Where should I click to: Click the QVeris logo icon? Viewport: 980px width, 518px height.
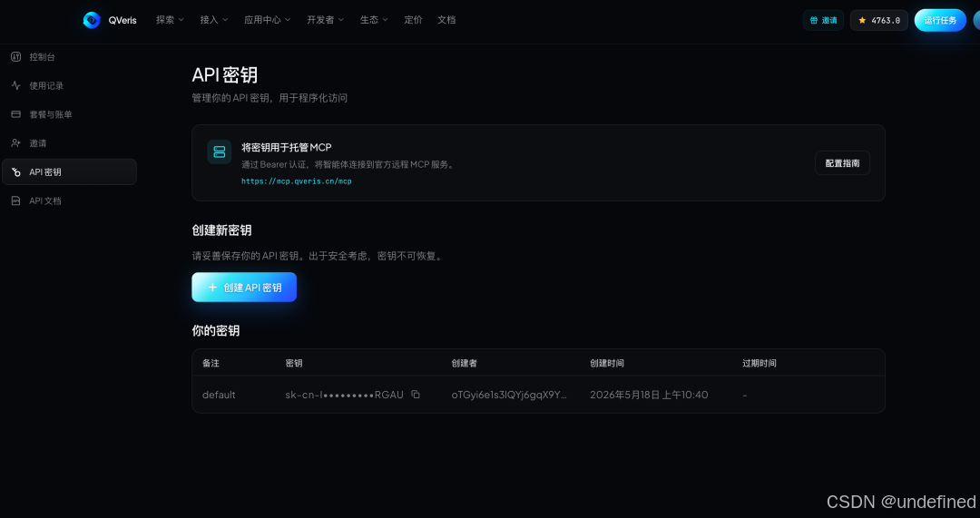[x=92, y=20]
